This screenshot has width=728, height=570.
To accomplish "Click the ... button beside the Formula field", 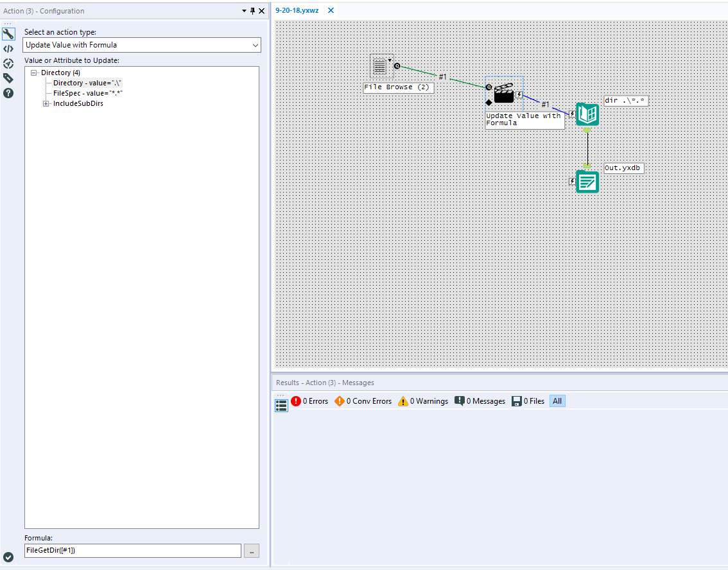I will point(251,551).
